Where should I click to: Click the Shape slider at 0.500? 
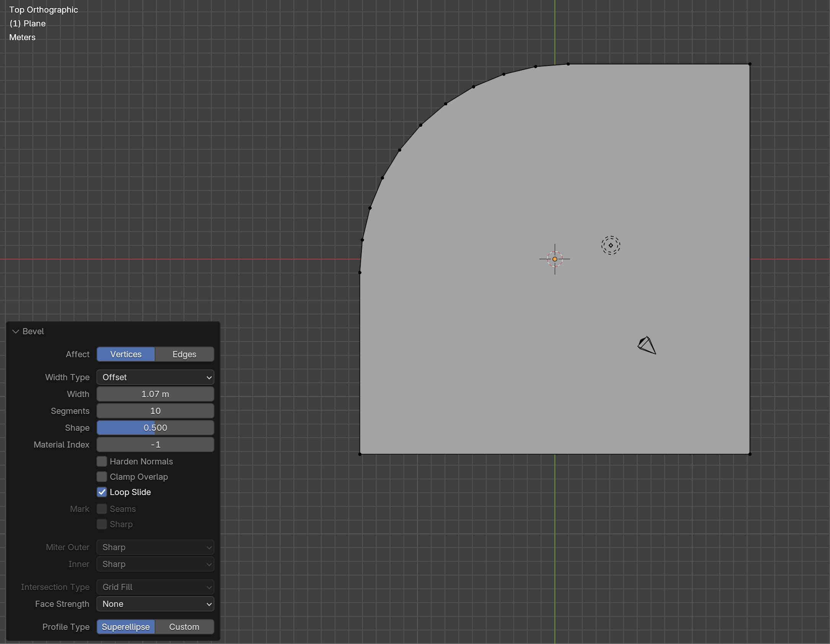point(155,428)
